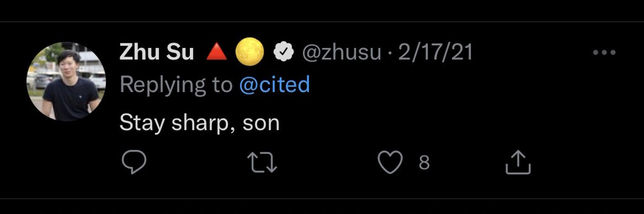
Task: Open the three-dot more options menu
Action: click(x=604, y=53)
